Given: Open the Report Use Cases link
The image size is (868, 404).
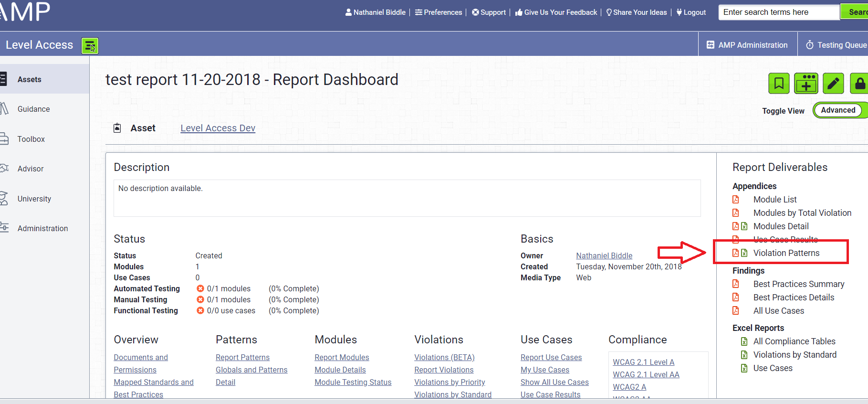Looking at the screenshot, I should tap(551, 357).
